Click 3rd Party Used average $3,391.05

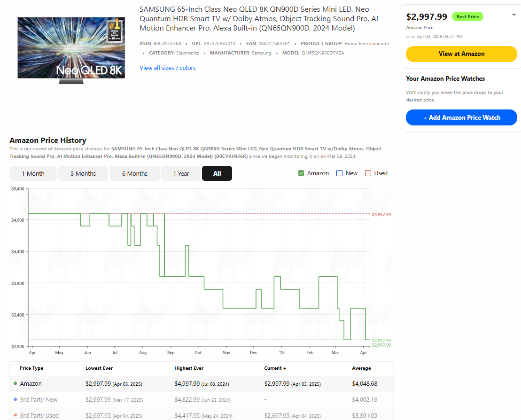pyautogui.click(x=365, y=416)
